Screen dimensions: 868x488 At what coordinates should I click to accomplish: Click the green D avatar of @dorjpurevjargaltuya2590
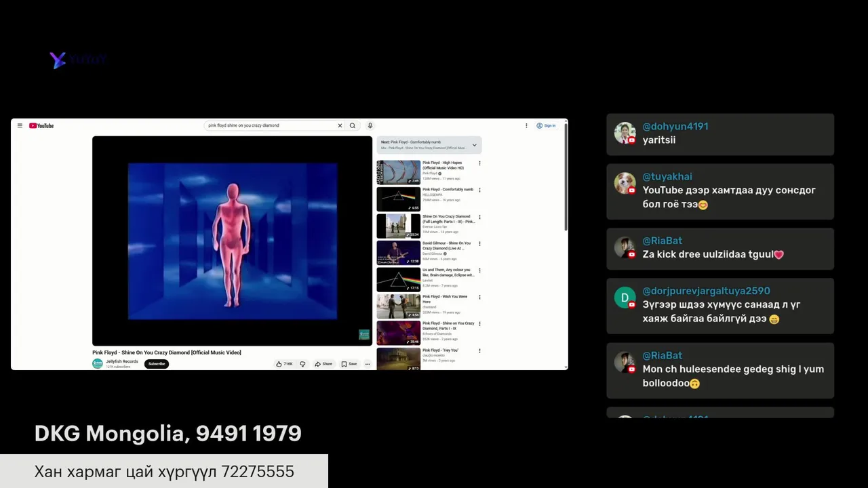click(625, 298)
